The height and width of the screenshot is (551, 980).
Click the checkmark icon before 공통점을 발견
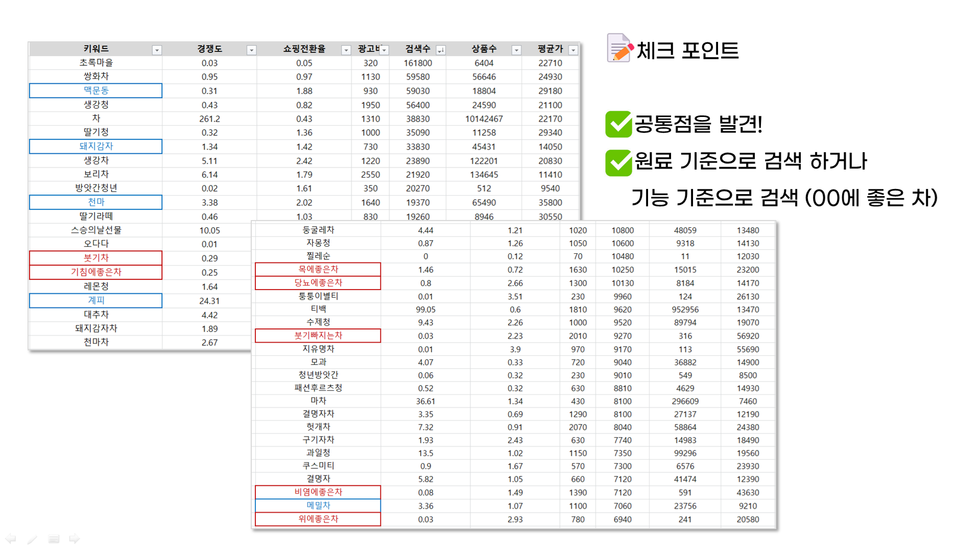click(618, 124)
